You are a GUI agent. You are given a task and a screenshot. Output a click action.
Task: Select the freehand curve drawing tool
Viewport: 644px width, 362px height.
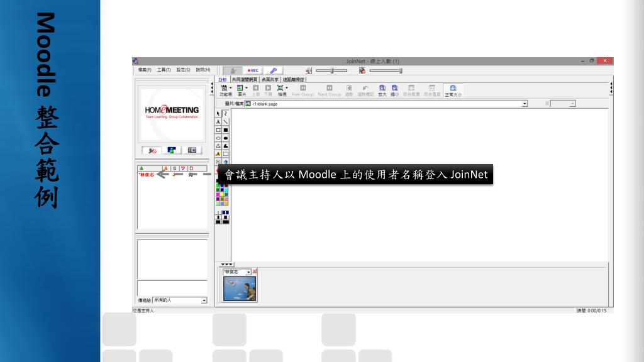tap(226, 114)
